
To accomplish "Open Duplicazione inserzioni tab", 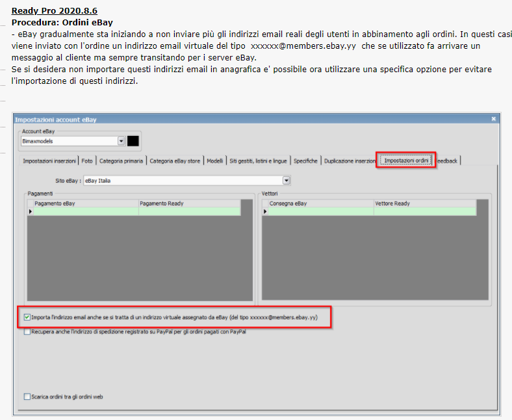I will (350, 161).
